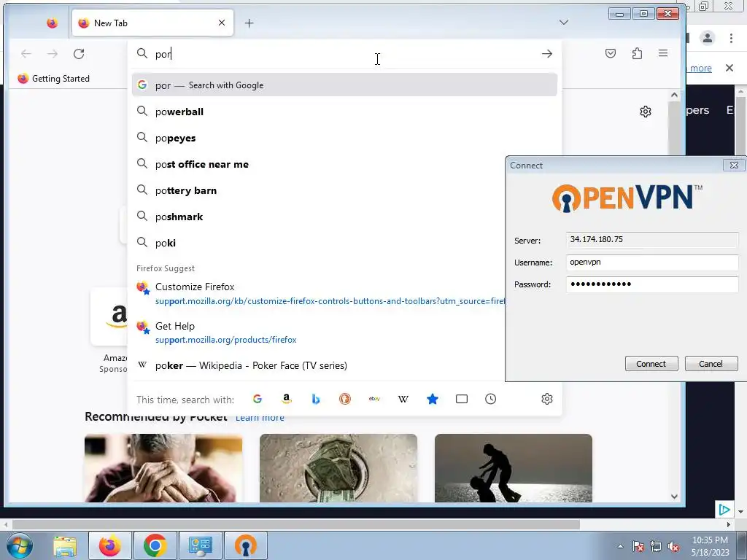Open Get Help support suggestion
747x560 pixels.
(x=318, y=332)
